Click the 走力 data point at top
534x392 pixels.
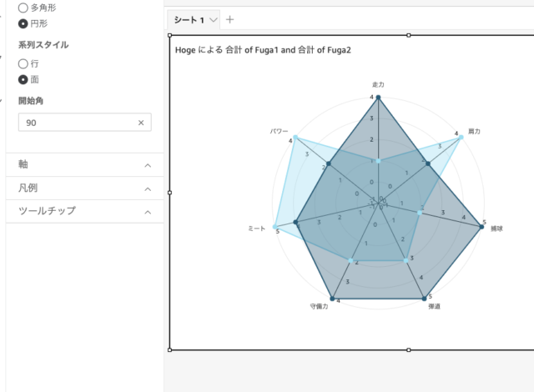pos(378,98)
